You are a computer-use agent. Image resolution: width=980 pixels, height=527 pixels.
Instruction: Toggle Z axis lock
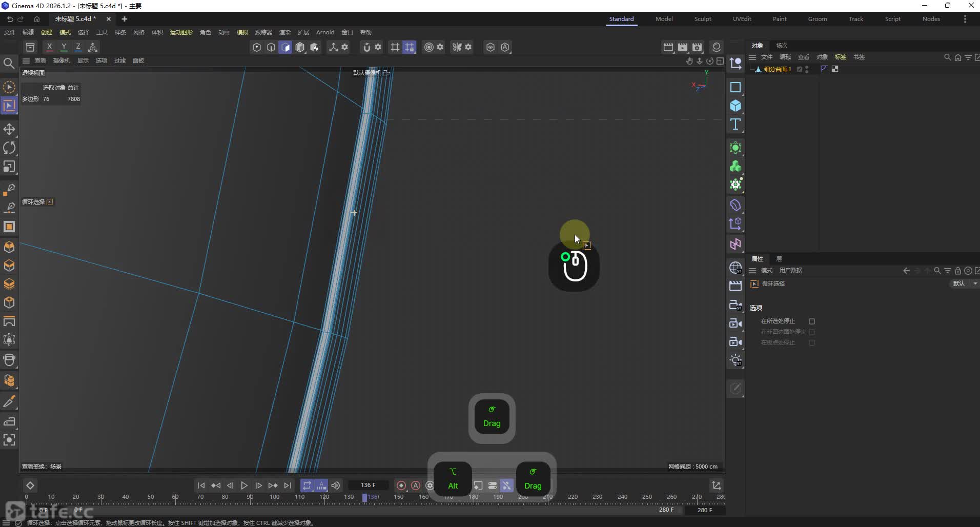click(78, 47)
